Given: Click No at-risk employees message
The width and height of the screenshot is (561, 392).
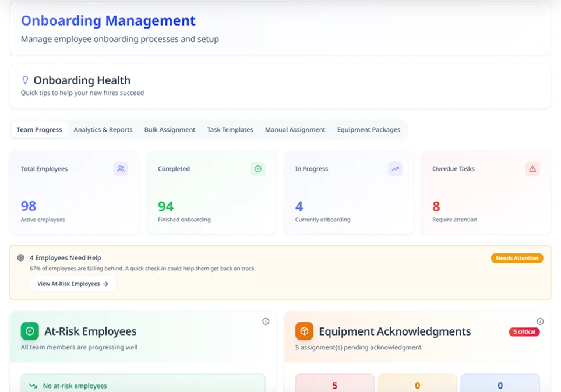Looking at the screenshot, I should (75, 386).
